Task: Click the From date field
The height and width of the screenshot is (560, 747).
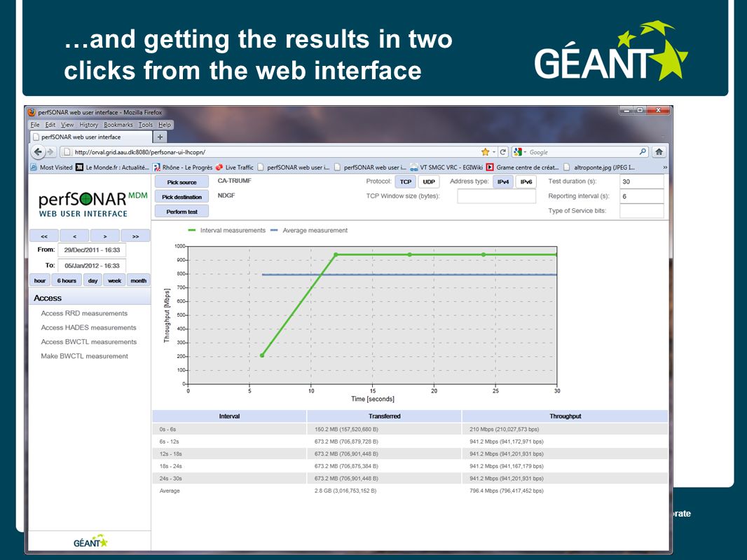Action: tap(92, 250)
